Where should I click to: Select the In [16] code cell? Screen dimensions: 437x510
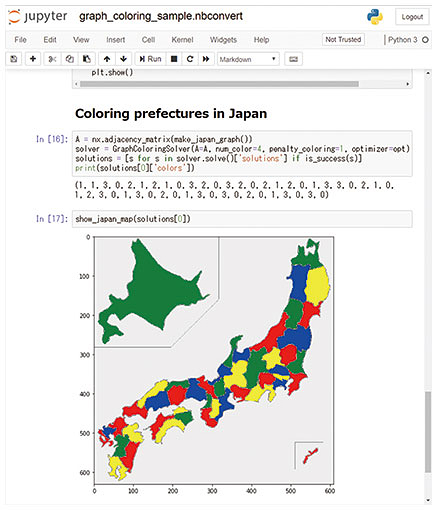tap(242, 154)
